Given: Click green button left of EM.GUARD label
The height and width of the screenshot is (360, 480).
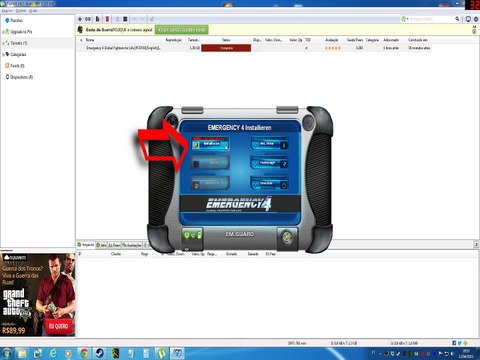Looking at the screenshot, I should pos(193,236).
